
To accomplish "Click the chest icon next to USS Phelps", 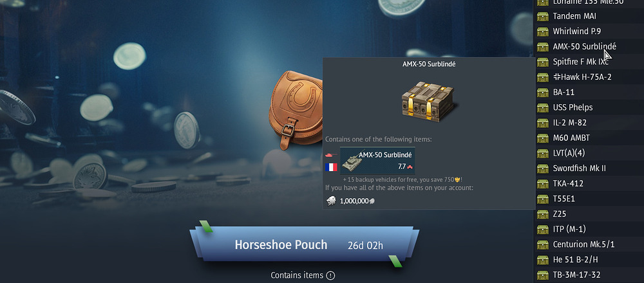I will (543, 107).
